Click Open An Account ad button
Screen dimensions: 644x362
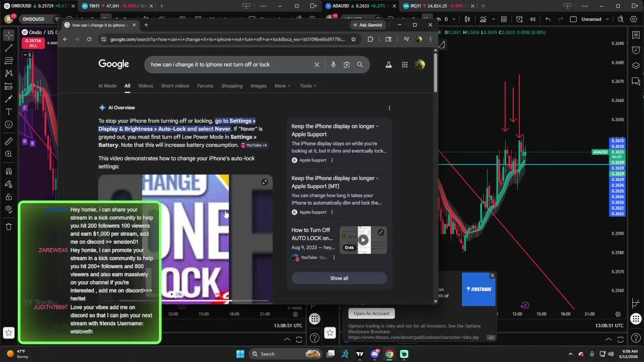[x=371, y=313]
